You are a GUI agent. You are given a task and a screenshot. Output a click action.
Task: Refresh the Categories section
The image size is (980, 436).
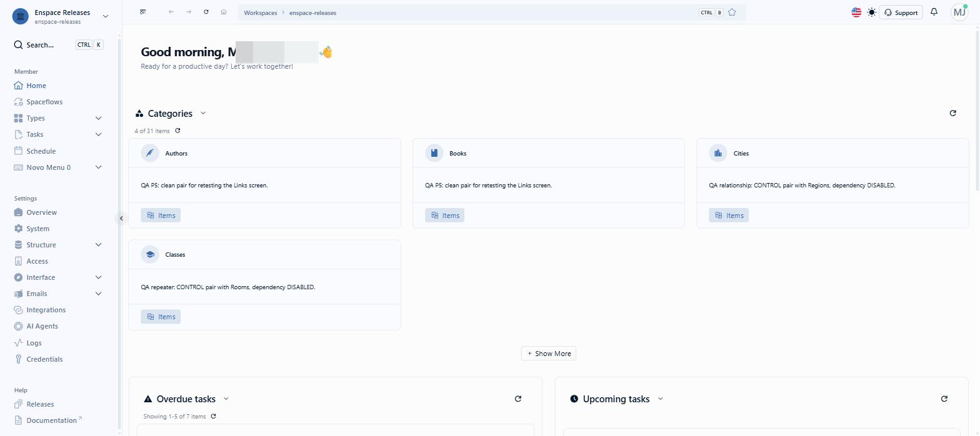[x=953, y=113]
